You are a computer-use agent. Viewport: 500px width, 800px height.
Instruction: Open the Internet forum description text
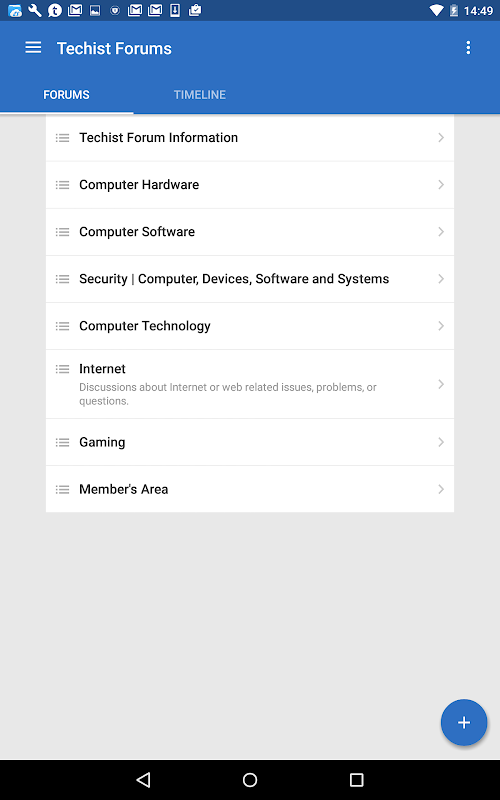228,394
